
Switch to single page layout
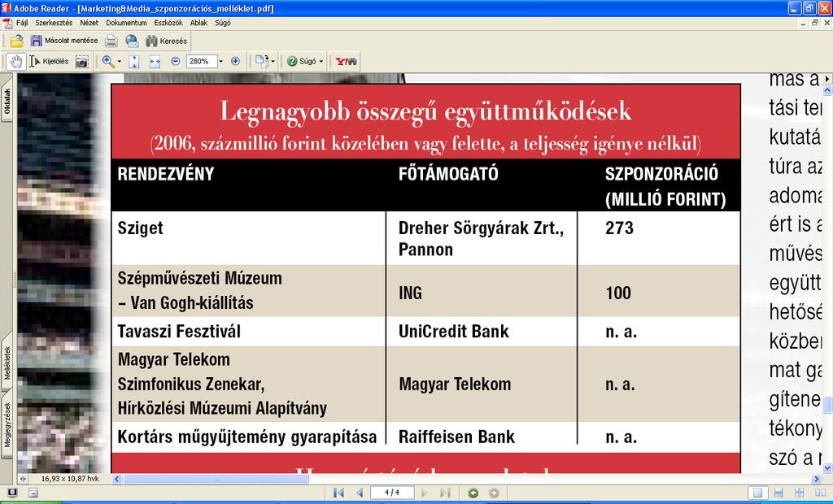[757, 493]
